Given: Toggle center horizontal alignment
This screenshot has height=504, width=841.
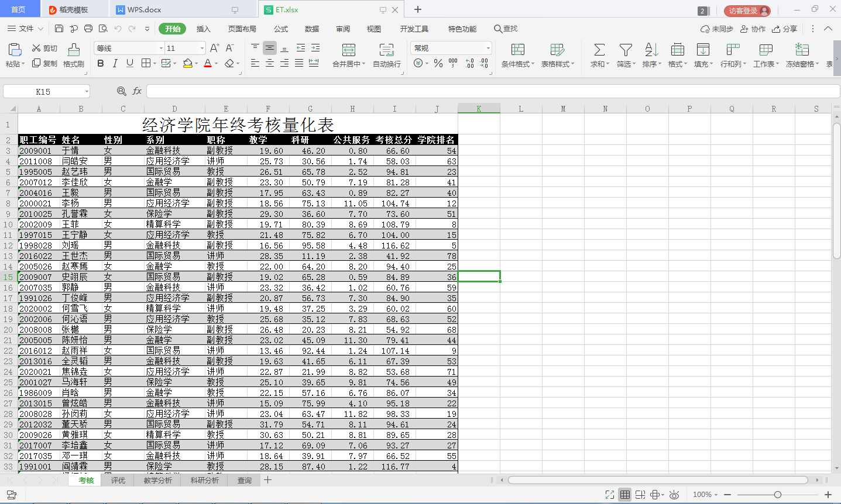Looking at the screenshot, I should click(270, 63).
